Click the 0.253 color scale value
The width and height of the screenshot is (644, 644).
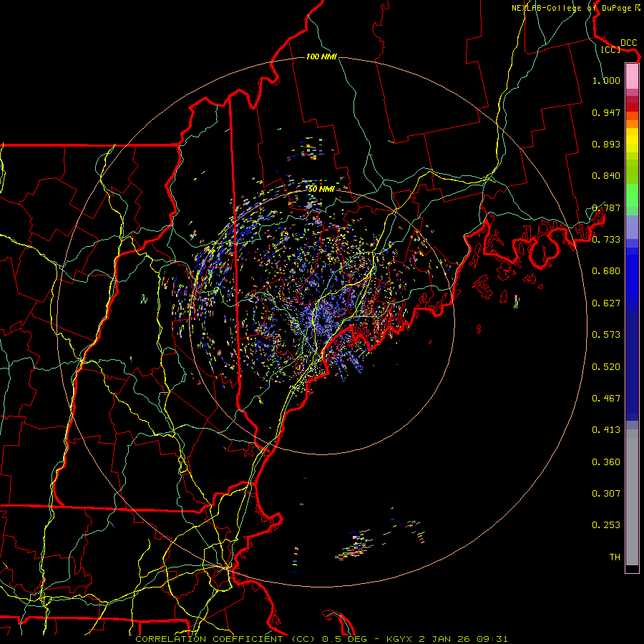(606, 525)
